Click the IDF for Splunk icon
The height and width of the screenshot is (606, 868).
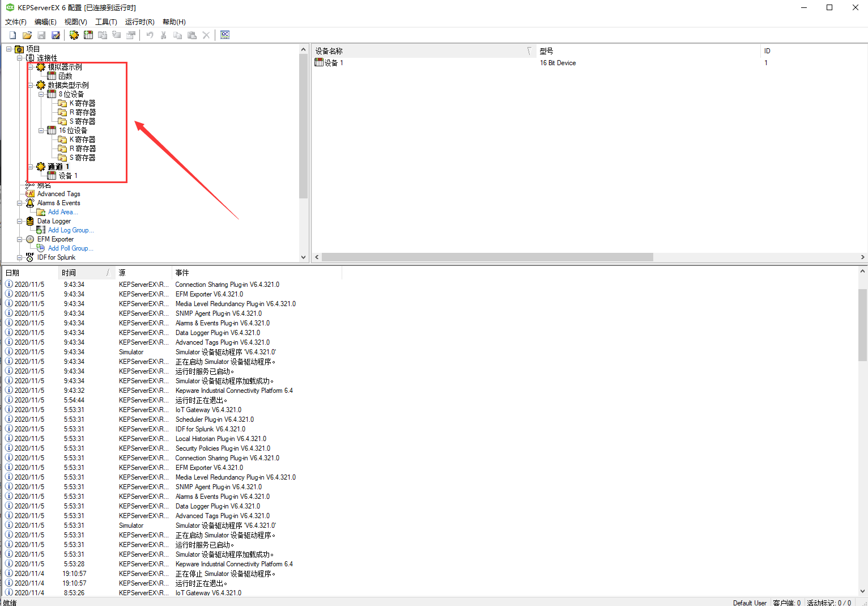click(x=30, y=257)
